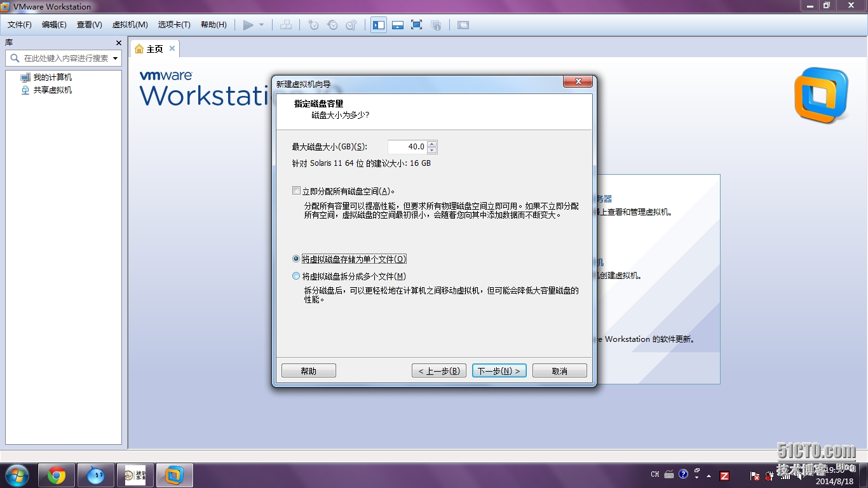
Task: Select 将虚拟磁盘拆分成多个文件 radio button
Action: (296, 276)
